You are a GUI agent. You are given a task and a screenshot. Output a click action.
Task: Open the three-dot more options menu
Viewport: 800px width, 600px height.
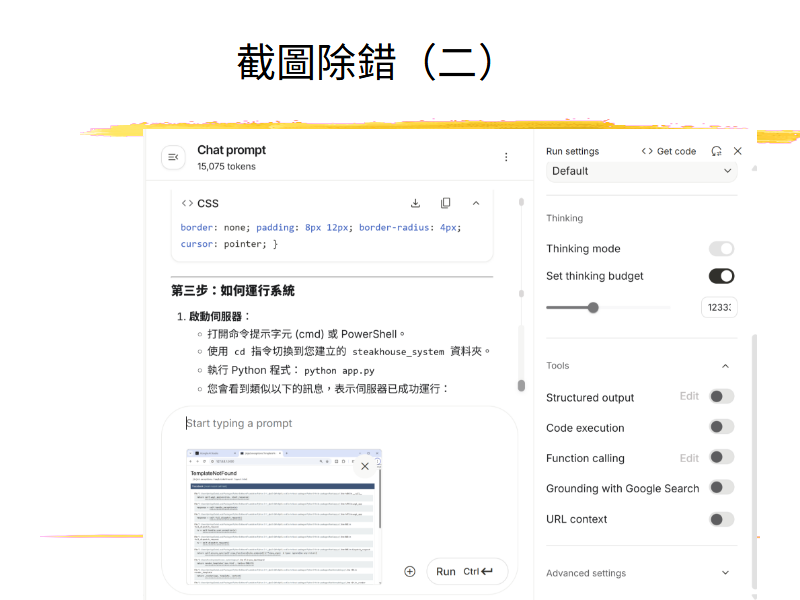point(506,157)
